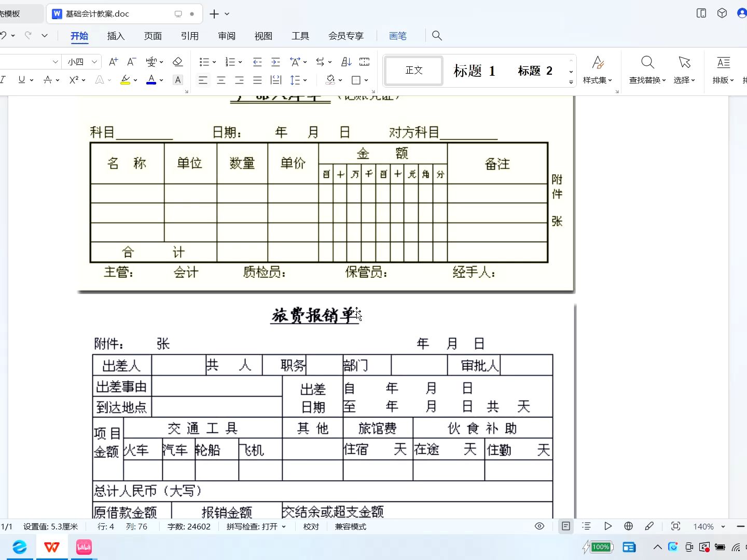Image resolution: width=747 pixels, height=560 pixels.
Task: Click the 选择 selection tool
Action: [684, 69]
